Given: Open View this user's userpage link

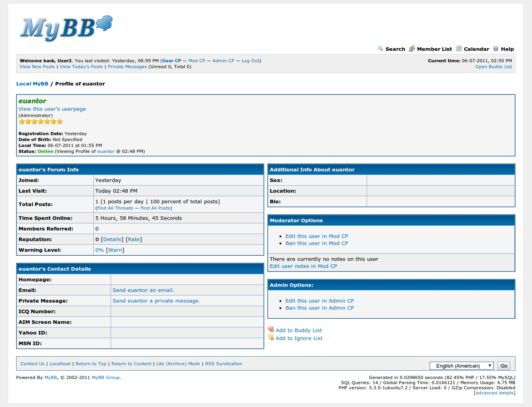Looking at the screenshot, I should 52,109.
